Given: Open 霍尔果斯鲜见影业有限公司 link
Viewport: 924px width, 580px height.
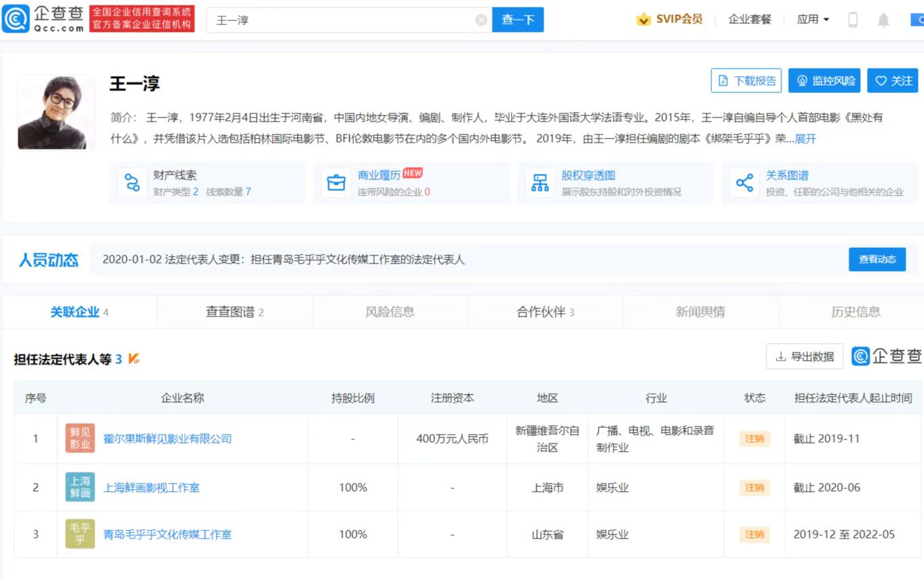Looking at the screenshot, I should click(168, 439).
